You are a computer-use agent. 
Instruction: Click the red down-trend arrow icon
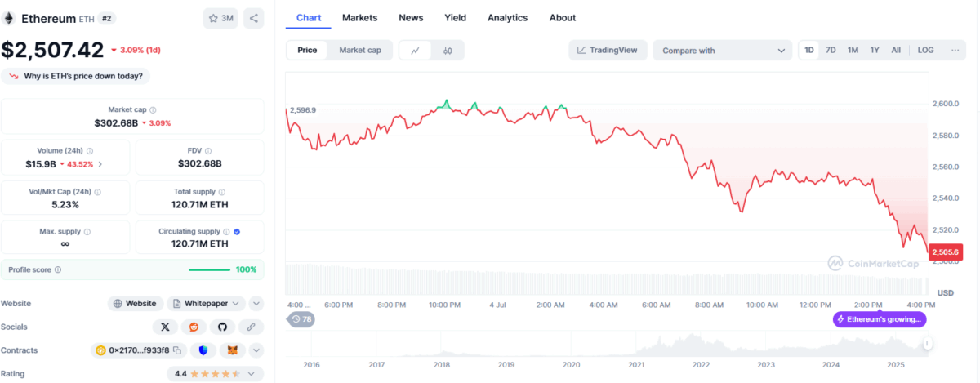point(14,76)
